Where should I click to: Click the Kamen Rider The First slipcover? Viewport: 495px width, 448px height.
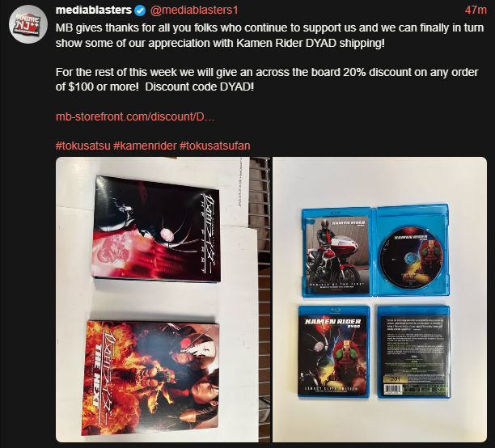[x=157, y=229]
